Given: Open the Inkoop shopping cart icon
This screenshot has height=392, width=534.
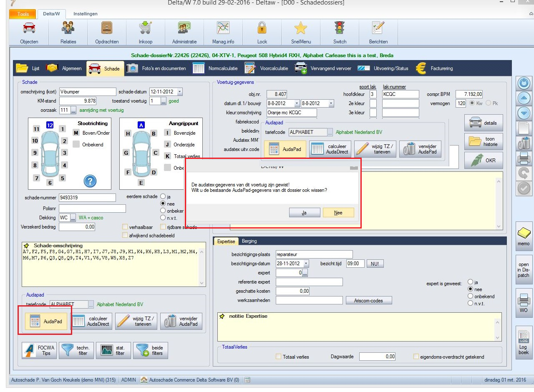Looking at the screenshot, I should click(145, 28).
